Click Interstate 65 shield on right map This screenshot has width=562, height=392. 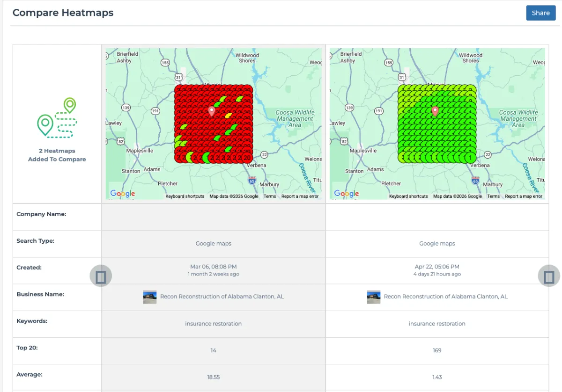(x=476, y=180)
